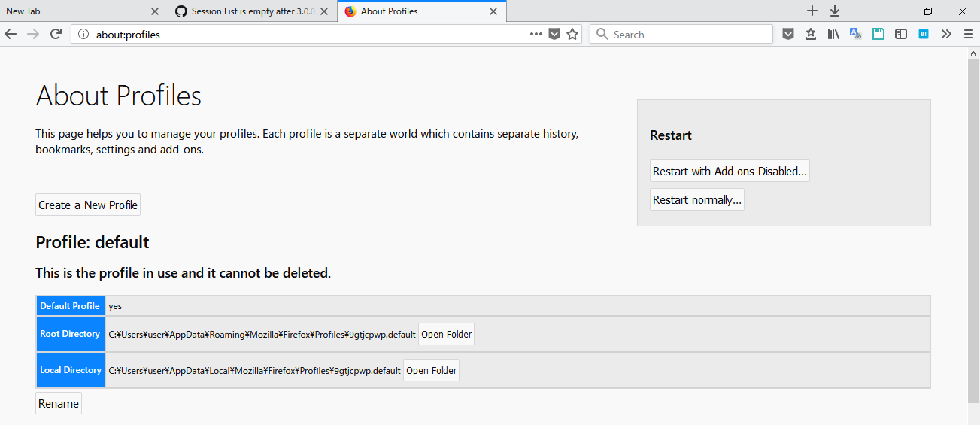This screenshot has width=980, height=425.
Task: Open the Pocket list toolbar button
Action: pyautogui.click(x=788, y=34)
